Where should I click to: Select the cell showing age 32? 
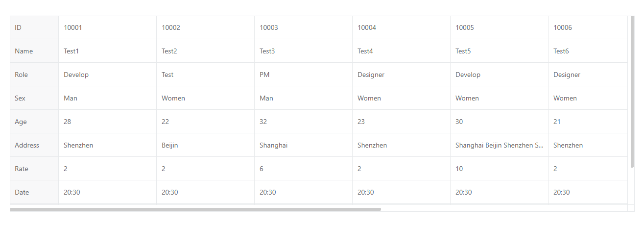pos(303,122)
